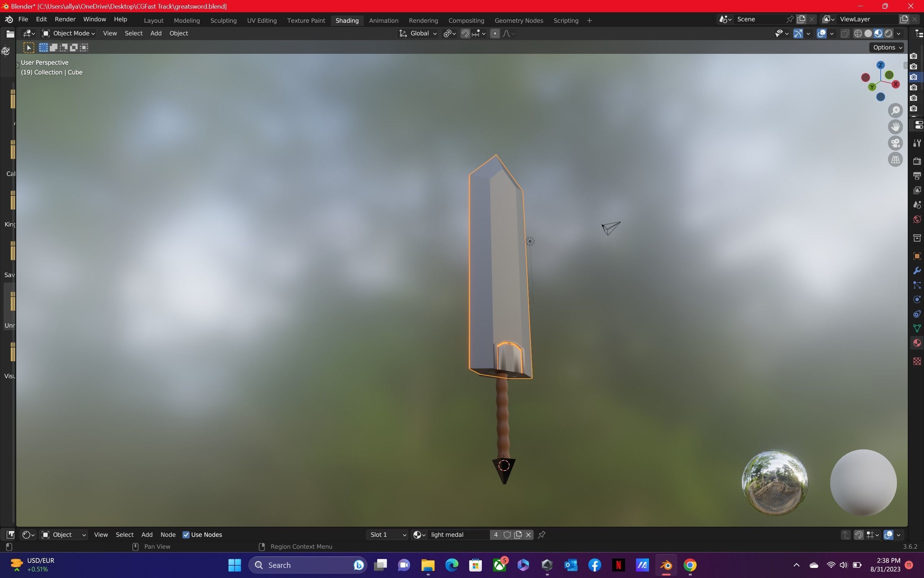Open the File menu
This screenshot has height=578, width=924.
23,19
